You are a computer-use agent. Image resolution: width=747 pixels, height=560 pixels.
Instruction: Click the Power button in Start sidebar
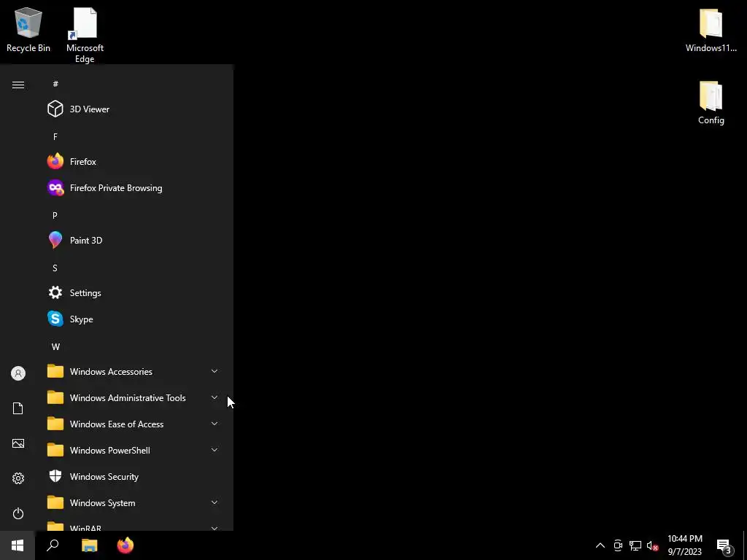18,513
